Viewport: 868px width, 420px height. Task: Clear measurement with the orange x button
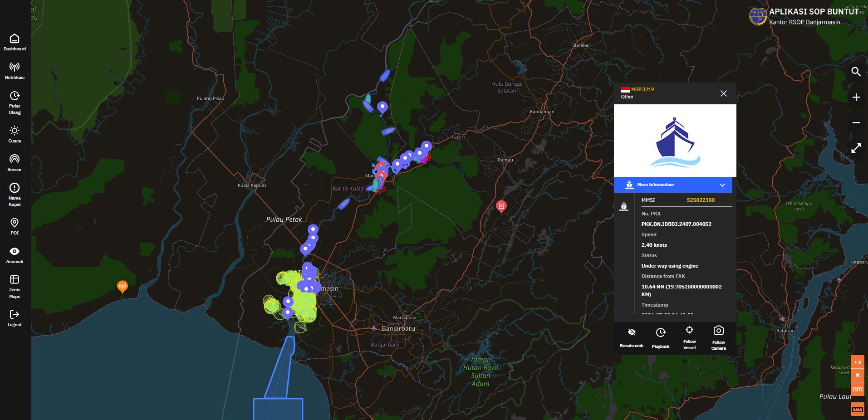[x=857, y=375]
